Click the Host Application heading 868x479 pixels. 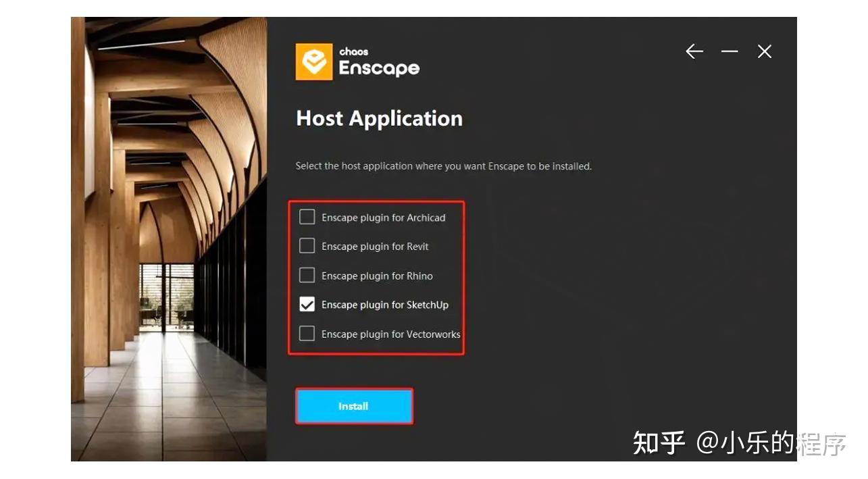(379, 118)
